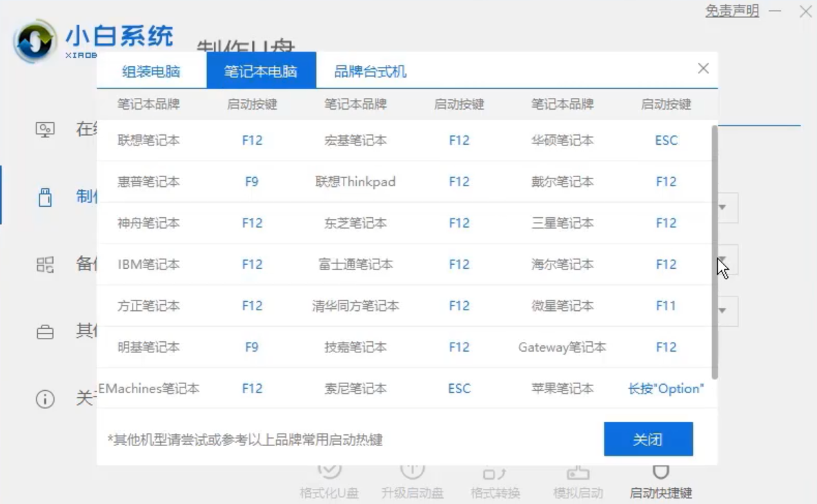Open the 免责声明 link
817x504 pixels.
click(732, 10)
